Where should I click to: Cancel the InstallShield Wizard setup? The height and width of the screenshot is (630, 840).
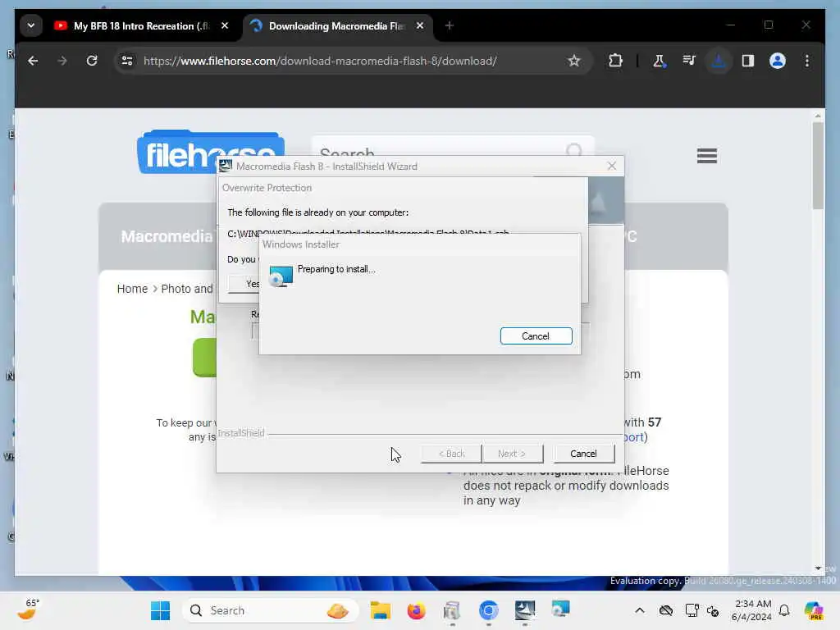click(x=583, y=454)
